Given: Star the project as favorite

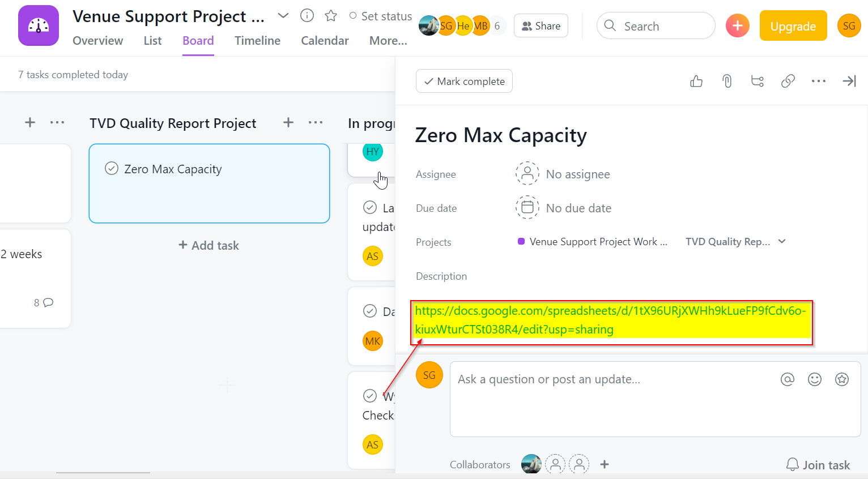Looking at the screenshot, I should point(331,16).
